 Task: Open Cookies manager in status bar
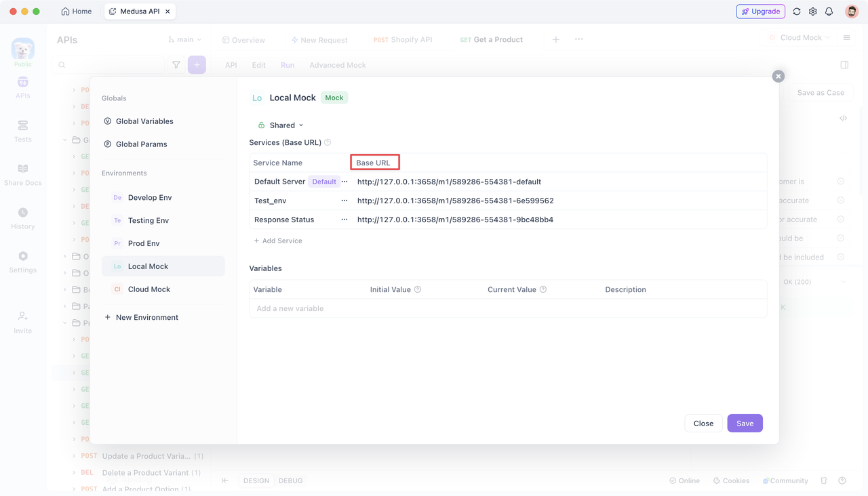(x=731, y=480)
